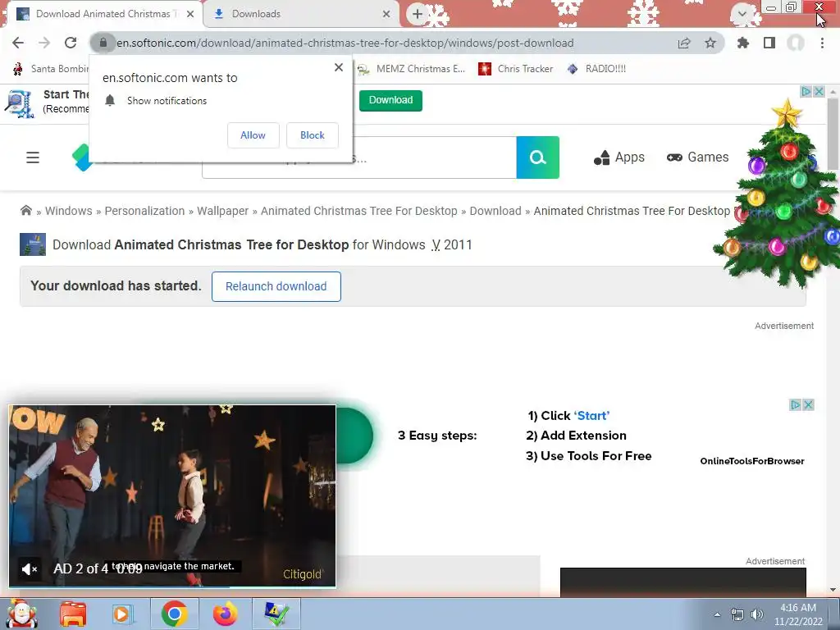Open the Apps category
This screenshot has height=630, width=840.
[619, 157]
